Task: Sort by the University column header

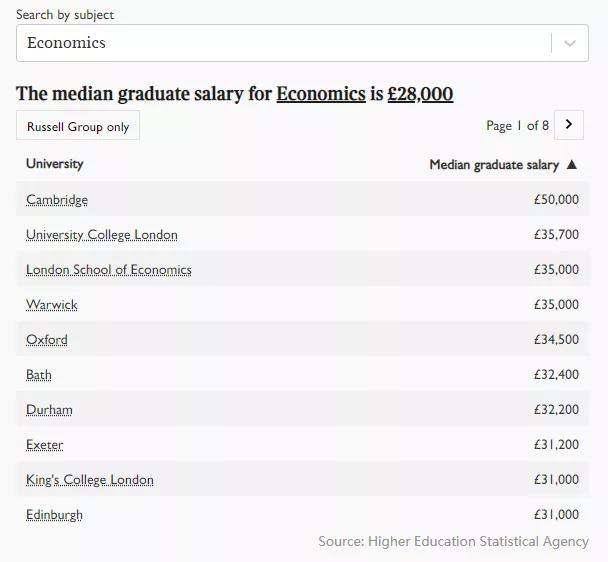Action: (55, 164)
